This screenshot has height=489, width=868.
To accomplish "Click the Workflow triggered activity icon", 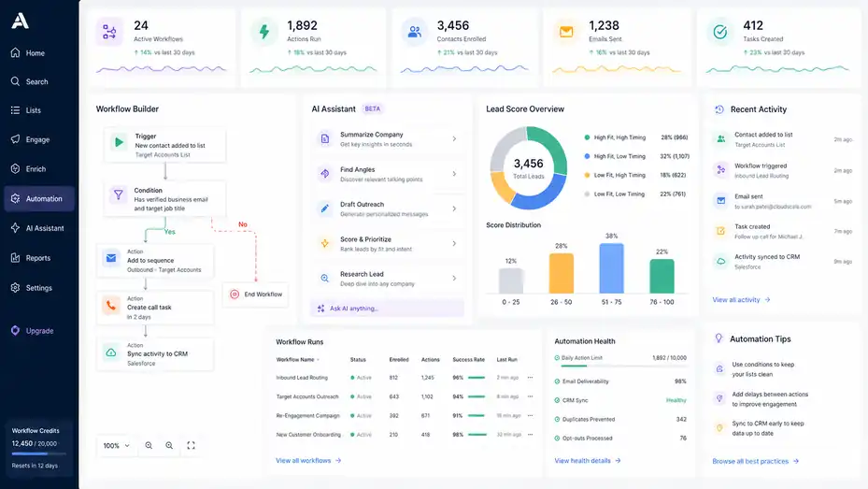I will coord(720,170).
